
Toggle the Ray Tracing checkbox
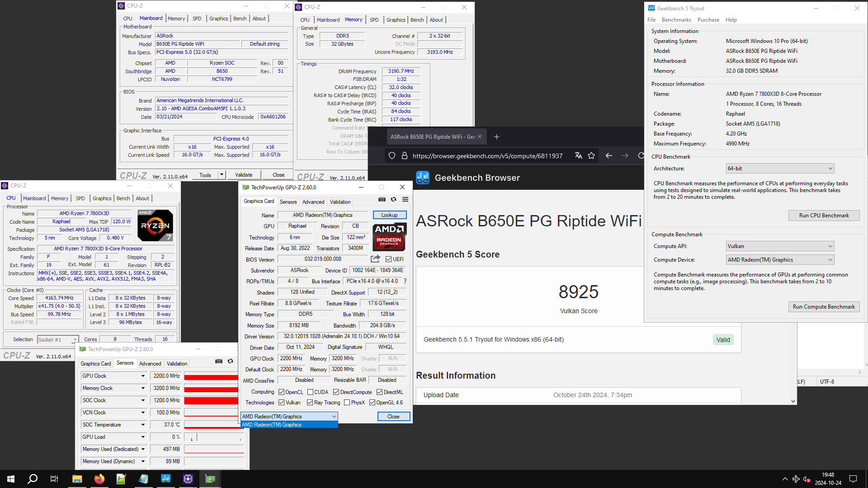[x=310, y=403]
